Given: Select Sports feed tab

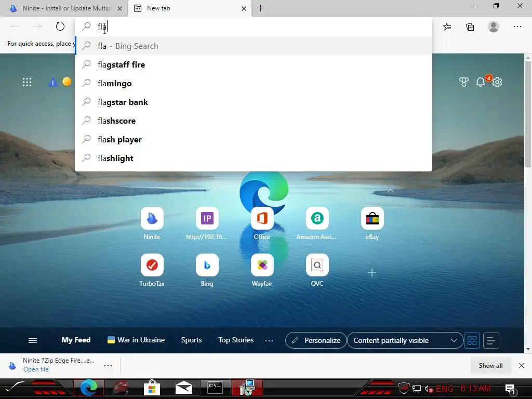Looking at the screenshot, I should click(x=191, y=340).
